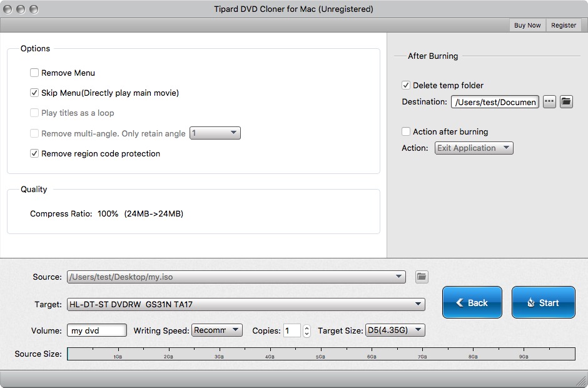The image size is (588, 388).
Task: Click the 5GB mark on size bar
Action: pyautogui.click(x=320, y=357)
